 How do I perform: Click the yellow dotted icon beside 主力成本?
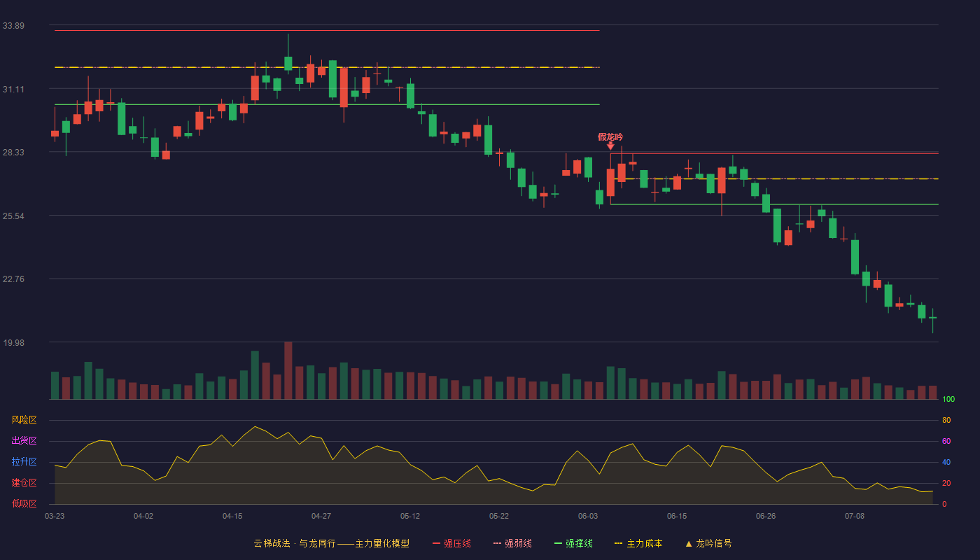coord(619,543)
